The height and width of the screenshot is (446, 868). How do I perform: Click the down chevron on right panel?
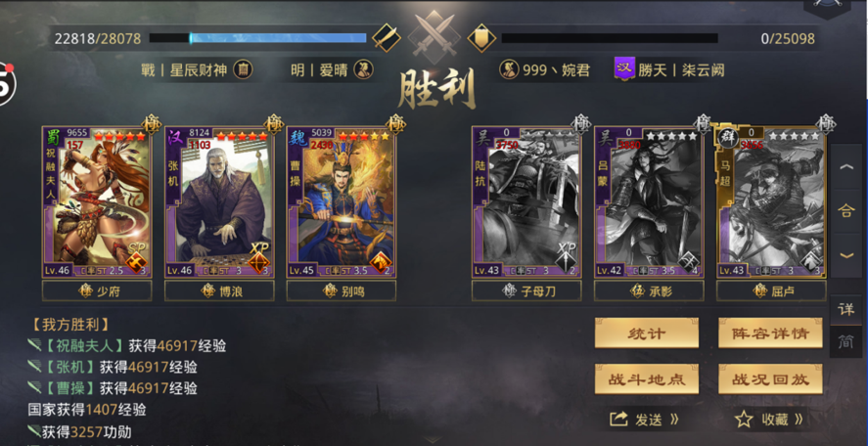click(x=846, y=255)
